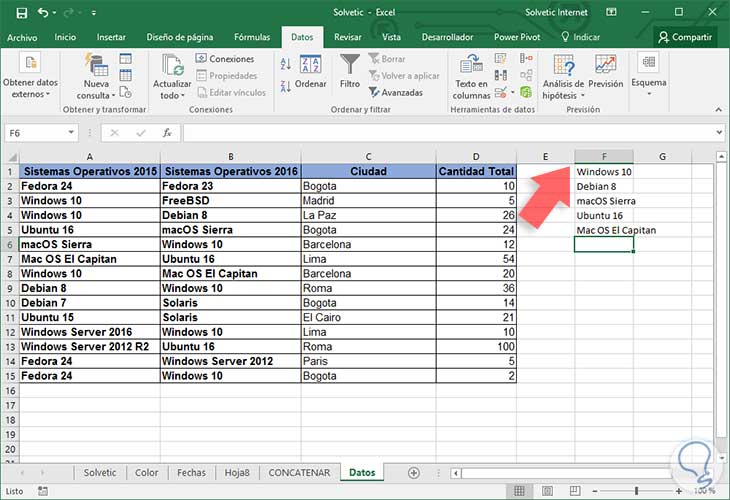Click the Relleno rápido icon
This screenshot has height=500, width=730.
tap(501, 59)
